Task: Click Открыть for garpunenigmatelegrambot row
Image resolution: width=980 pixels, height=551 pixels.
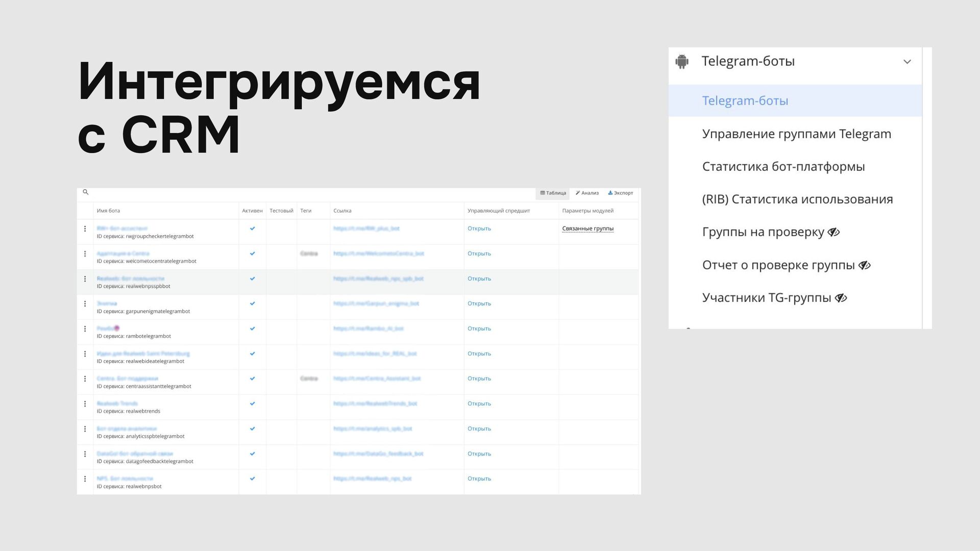Action: point(479,304)
